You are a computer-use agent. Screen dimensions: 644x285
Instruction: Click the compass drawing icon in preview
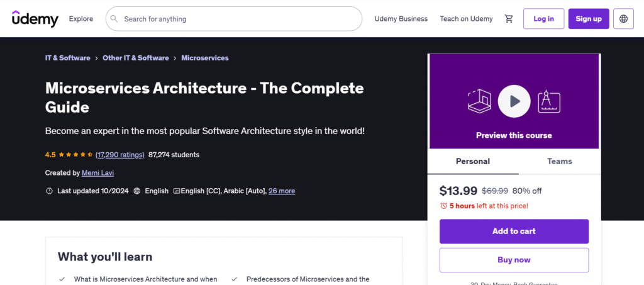click(x=548, y=101)
